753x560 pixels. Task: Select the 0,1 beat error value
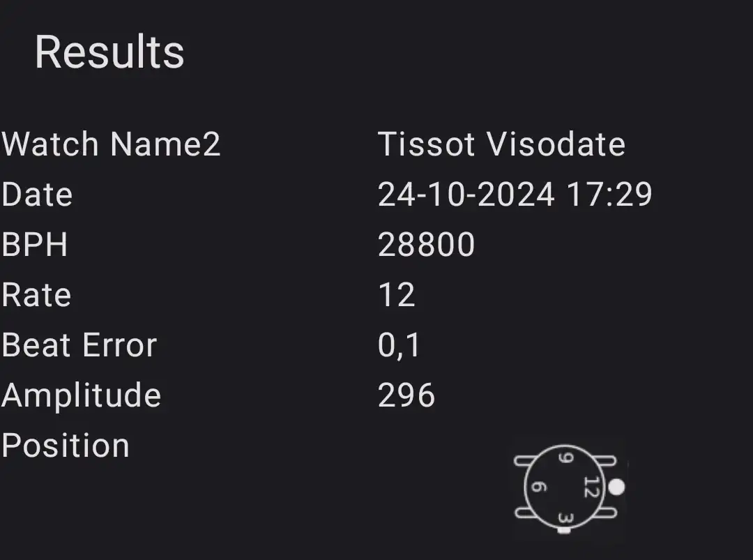[x=399, y=345]
